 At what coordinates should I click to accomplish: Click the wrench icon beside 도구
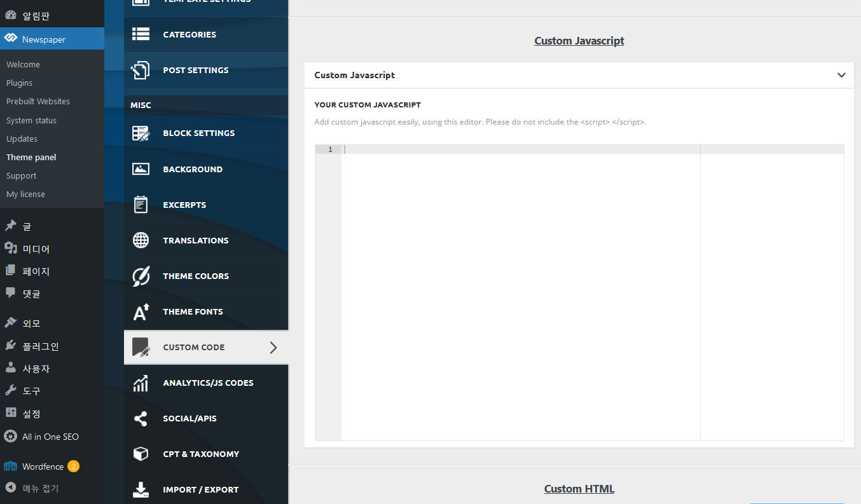point(11,390)
